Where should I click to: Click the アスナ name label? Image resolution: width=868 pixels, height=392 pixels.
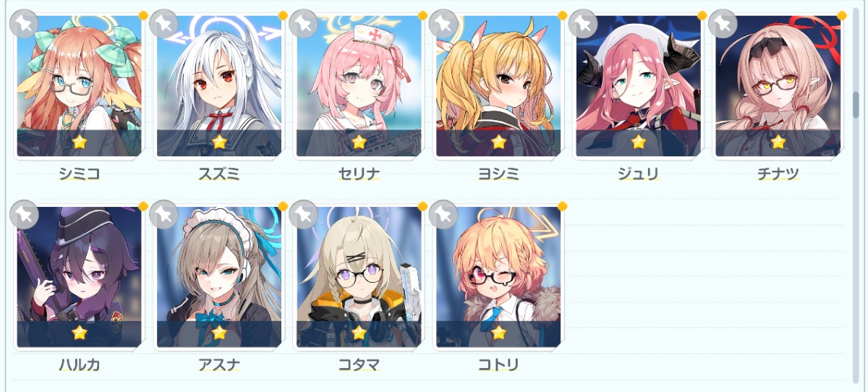(219, 365)
